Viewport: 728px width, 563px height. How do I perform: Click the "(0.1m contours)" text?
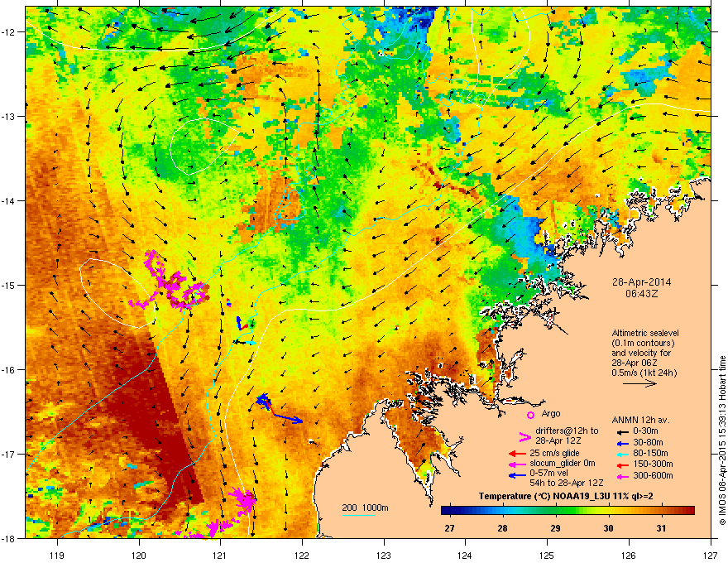[643, 344]
